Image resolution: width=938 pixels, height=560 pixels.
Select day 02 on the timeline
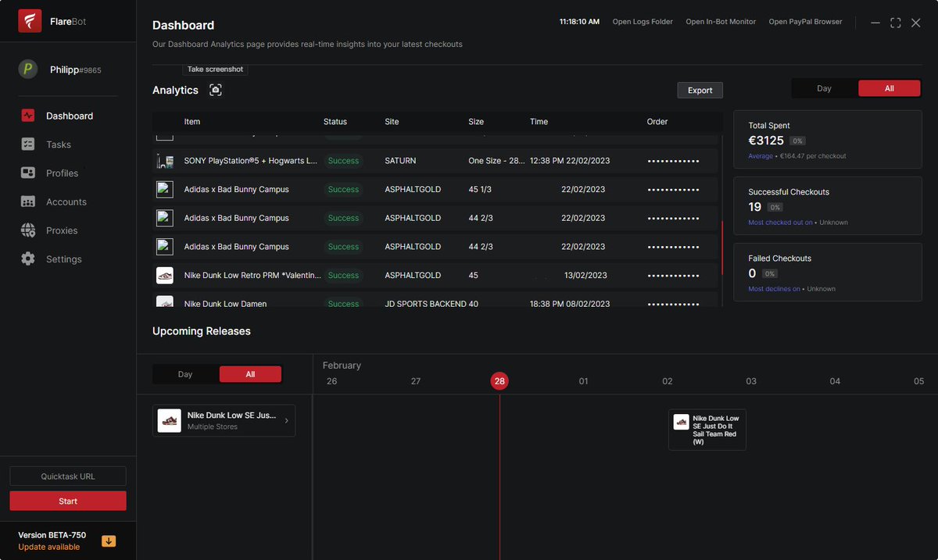coord(667,381)
